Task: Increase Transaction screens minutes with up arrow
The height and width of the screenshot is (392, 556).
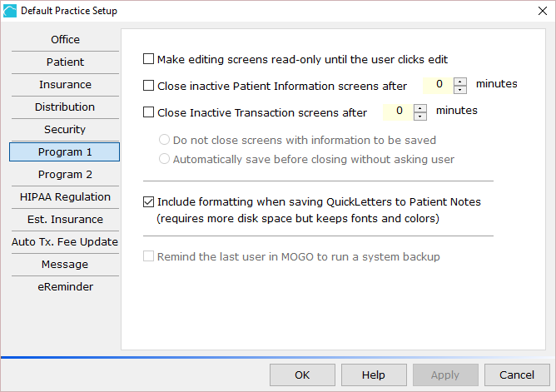Action: point(420,108)
